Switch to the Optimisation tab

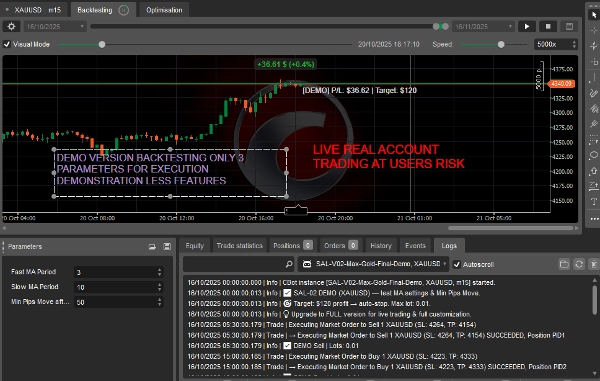click(x=164, y=10)
